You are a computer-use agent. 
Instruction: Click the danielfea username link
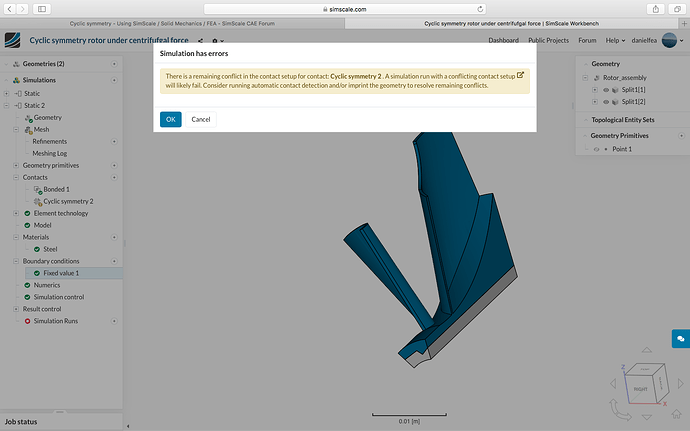[644, 41]
